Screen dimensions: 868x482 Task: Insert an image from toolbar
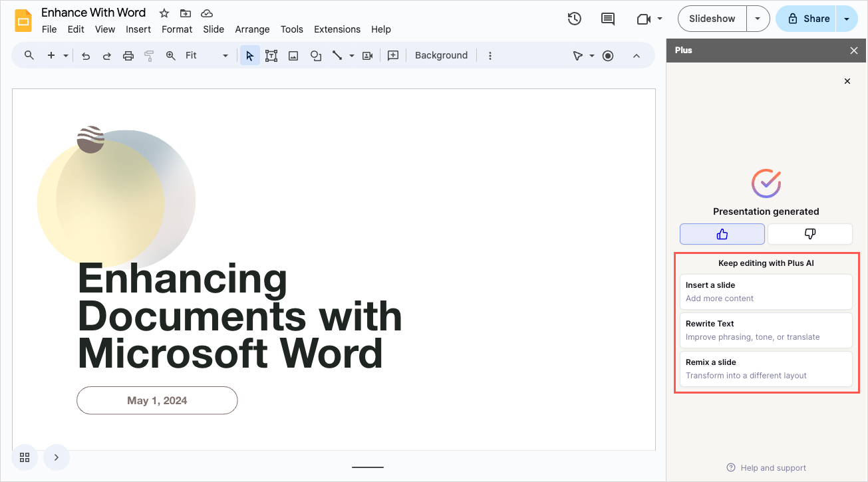293,56
